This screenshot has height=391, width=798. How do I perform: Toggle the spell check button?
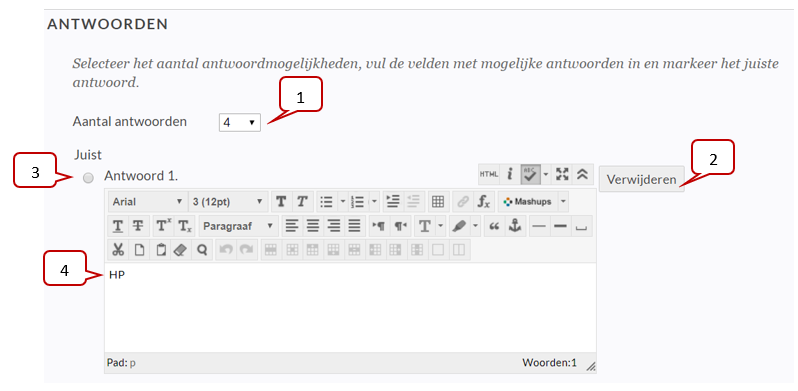(530, 174)
